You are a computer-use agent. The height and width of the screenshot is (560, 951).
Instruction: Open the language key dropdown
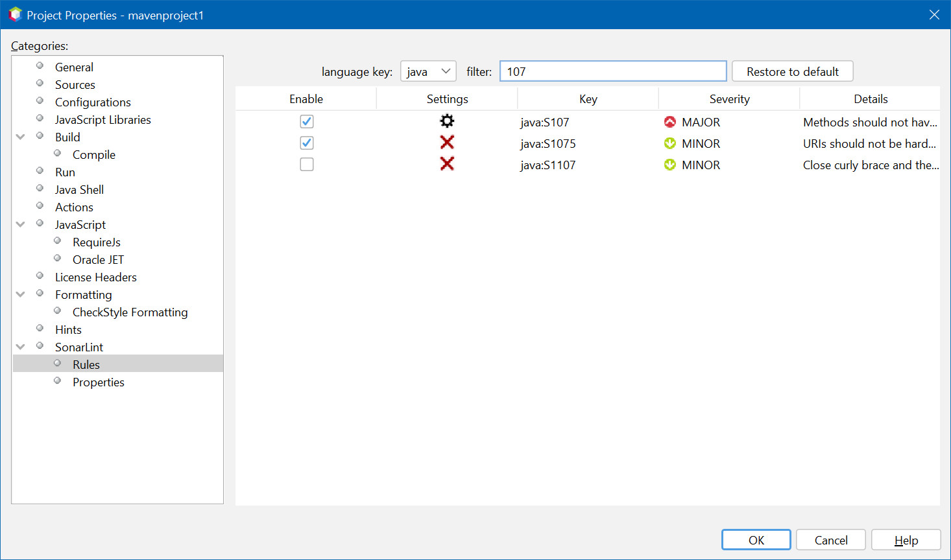point(428,71)
